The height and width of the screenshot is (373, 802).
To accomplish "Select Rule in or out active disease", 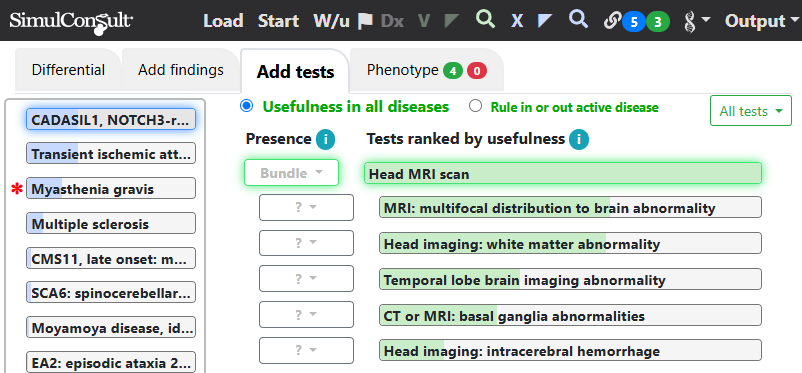I will pyautogui.click(x=476, y=106).
